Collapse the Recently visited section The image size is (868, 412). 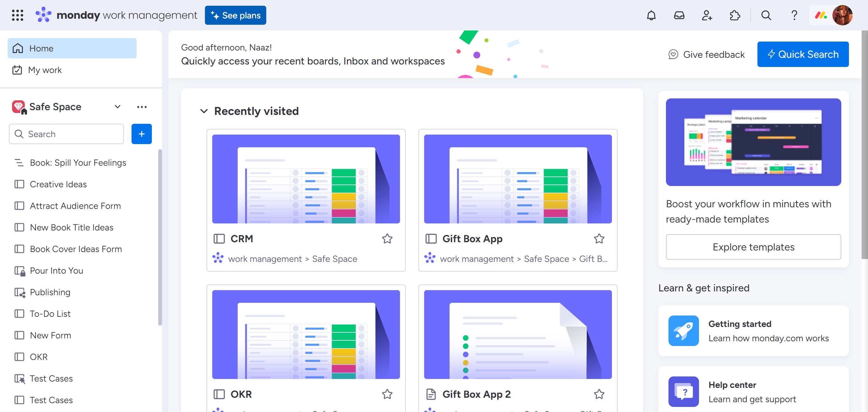click(204, 111)
